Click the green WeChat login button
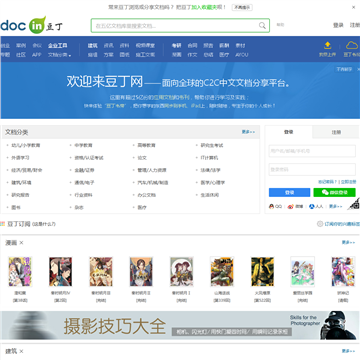This screenshot has width=360, height=360. coord(334,192)
